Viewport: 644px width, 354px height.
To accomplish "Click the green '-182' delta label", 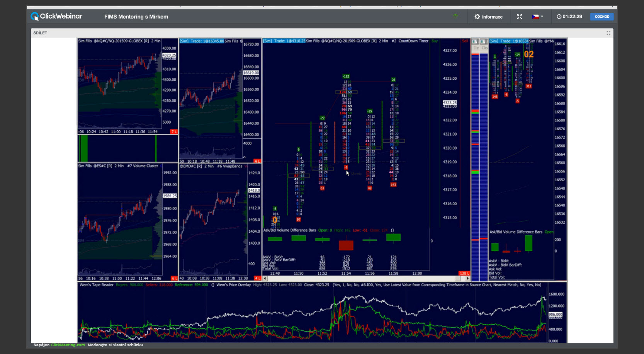I will [346, 77].
